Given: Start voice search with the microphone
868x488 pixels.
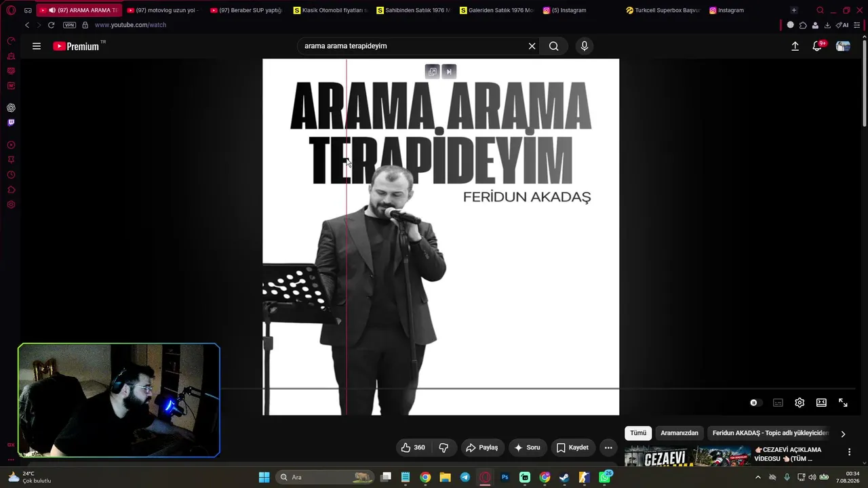Looking at the screenshot, I should [x=585, y=46].
